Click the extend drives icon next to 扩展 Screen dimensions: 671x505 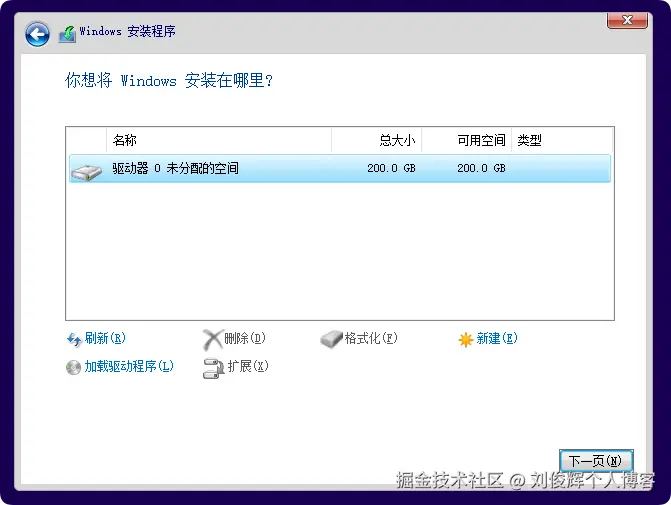coord(213,368)
